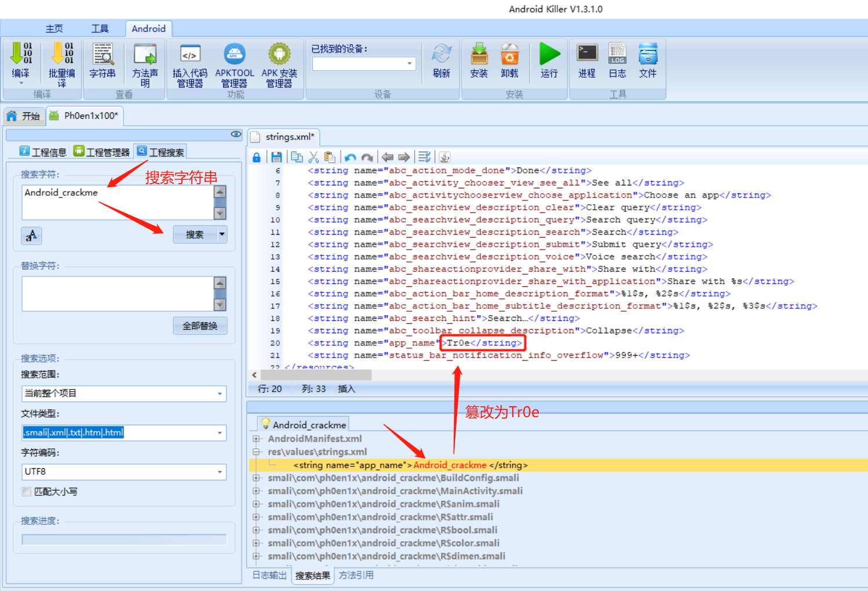Toggle the eye icon above project tabs

236,134
